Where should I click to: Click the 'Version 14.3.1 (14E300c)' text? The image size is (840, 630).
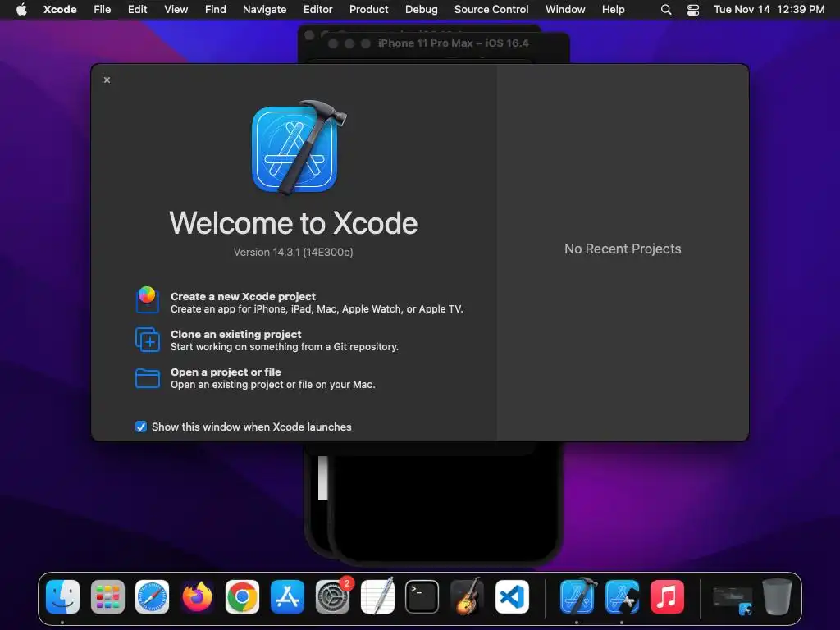[x=293, y=252]
